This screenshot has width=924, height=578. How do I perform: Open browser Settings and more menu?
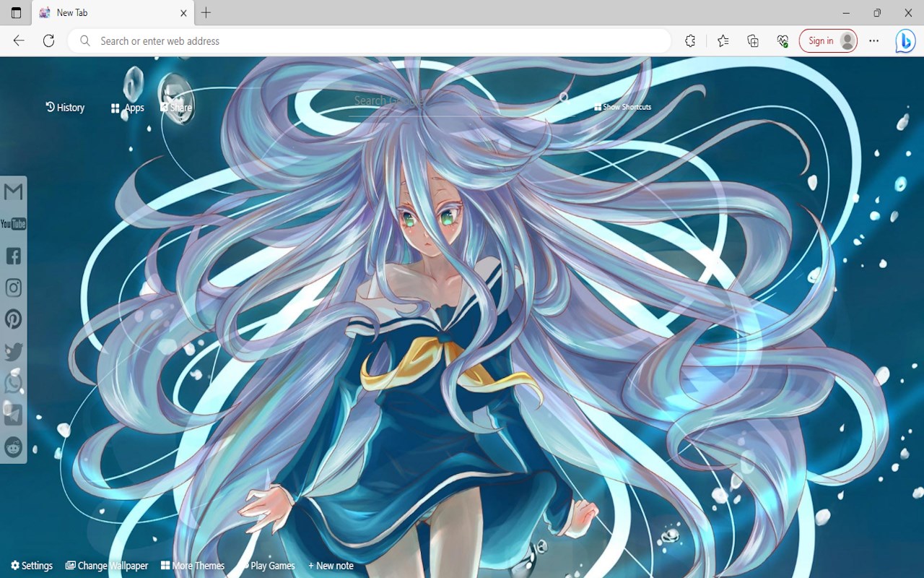874,41
